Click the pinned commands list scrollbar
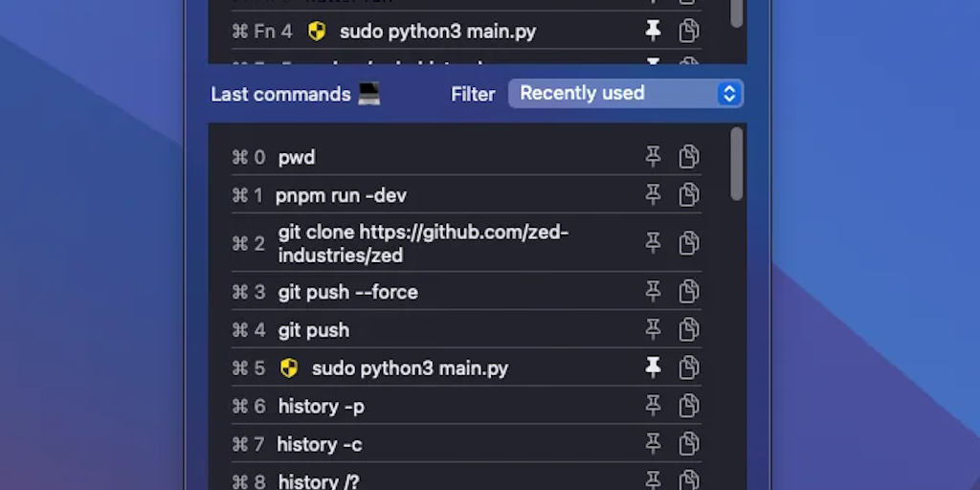 (x=736, y=11)
